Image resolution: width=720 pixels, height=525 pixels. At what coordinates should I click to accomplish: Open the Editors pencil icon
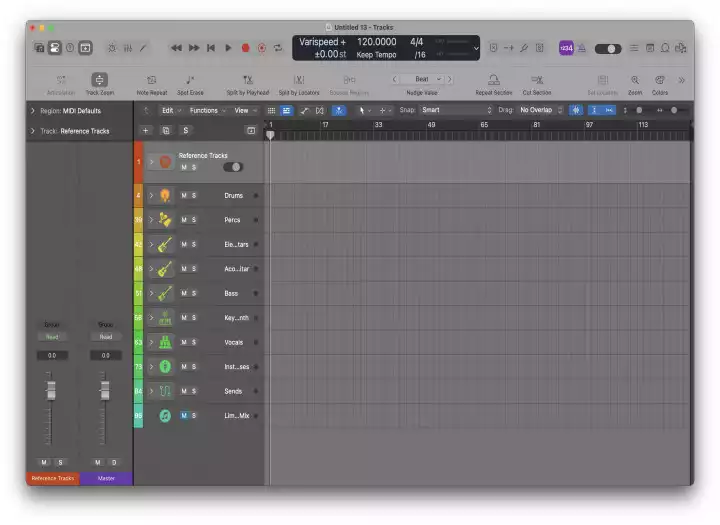tap(143, 48)
